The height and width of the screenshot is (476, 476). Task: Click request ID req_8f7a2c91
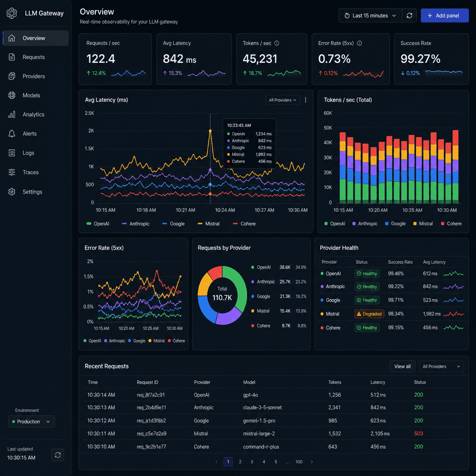(x=151, y=395)
